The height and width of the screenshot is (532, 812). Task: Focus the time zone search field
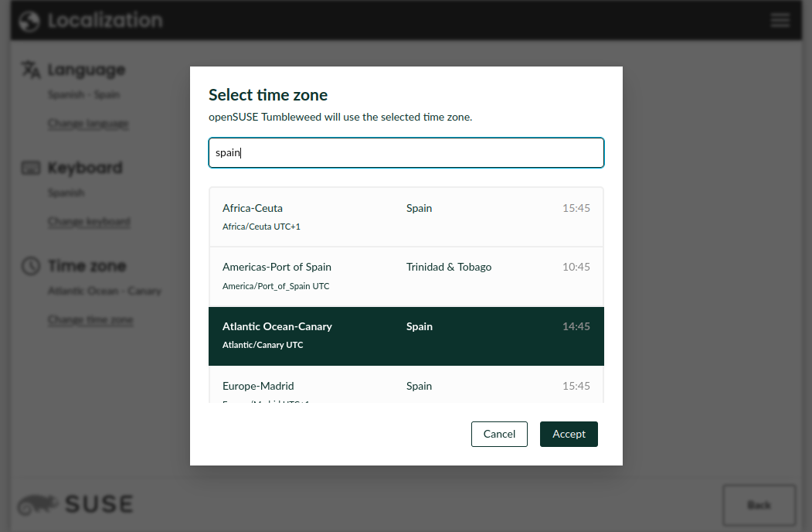coord(406,153)
